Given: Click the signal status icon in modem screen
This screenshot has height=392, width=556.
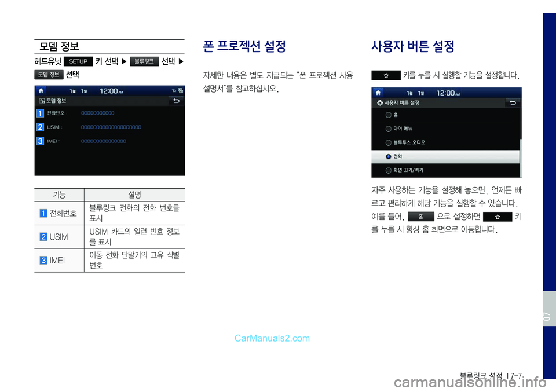Looking at the screenshot, I should click(174, 91).
